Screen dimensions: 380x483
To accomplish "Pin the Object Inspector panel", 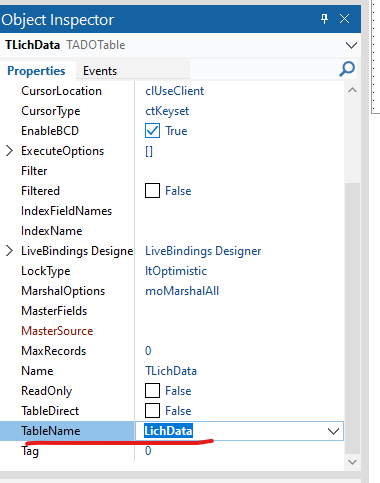I will coord(324,19).
